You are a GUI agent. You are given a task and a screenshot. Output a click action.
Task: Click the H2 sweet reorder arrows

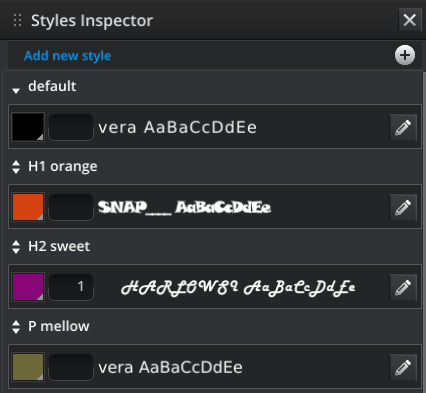pyautogui.click(x=16, y=247)
